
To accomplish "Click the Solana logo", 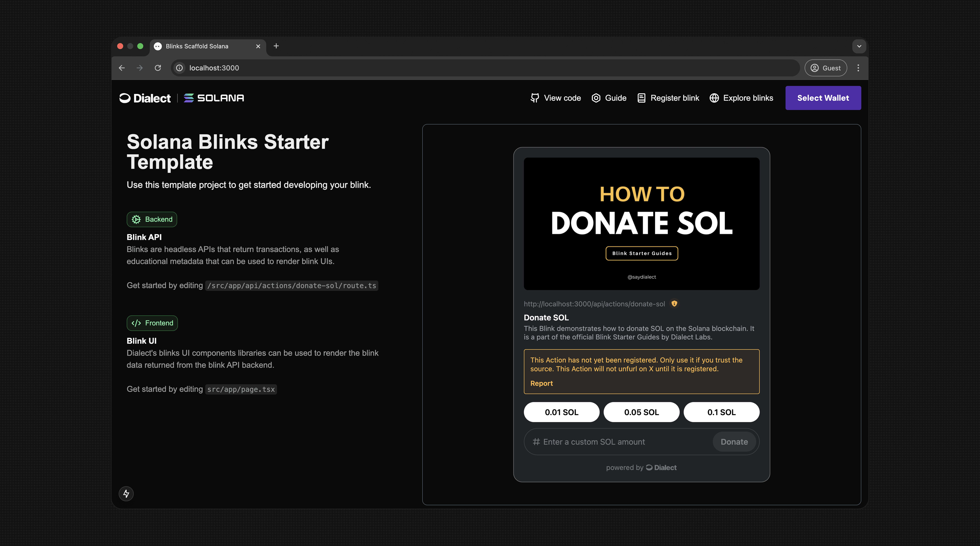I will (x=214, y=98).
